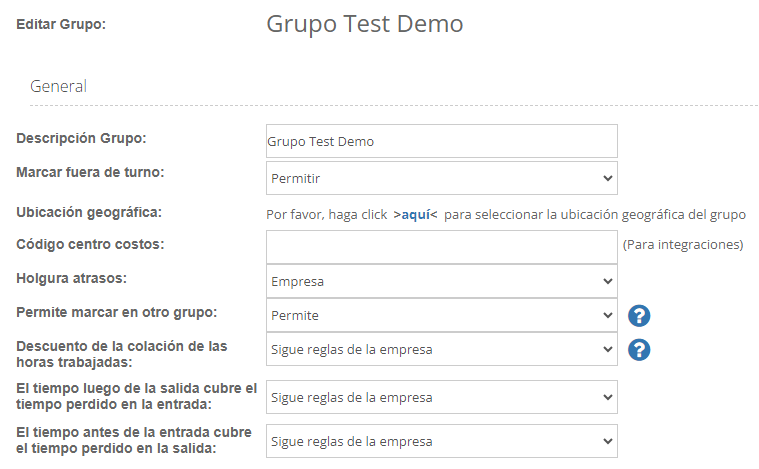Click the '(Para integraciones)' hint text
The height and width of the screenshot is (469, 759).
tap(683, 244)
